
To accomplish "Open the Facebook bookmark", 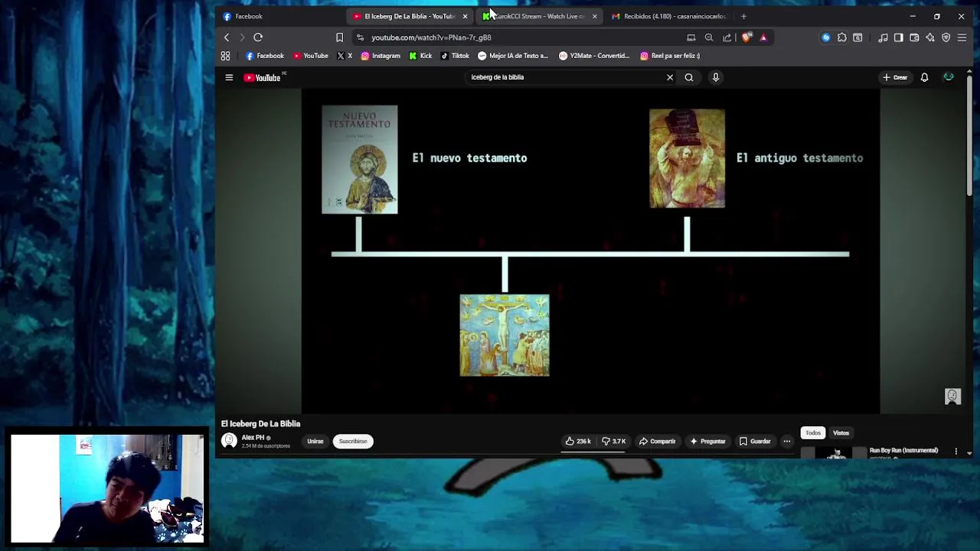I will (265, 56).
